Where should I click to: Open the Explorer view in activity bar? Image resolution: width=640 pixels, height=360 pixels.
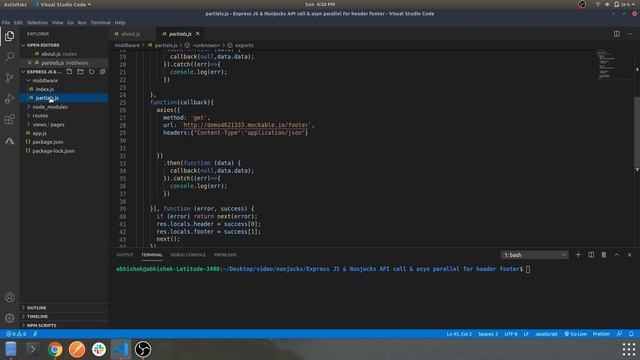9,36
